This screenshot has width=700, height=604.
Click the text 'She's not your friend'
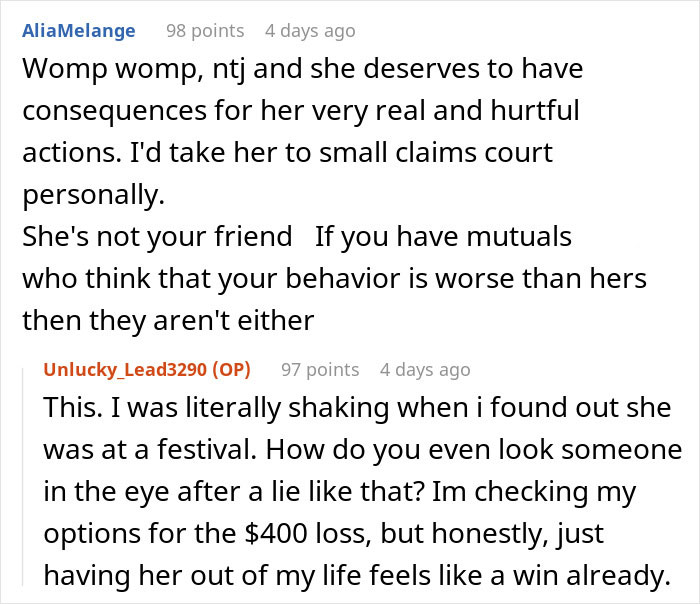[x=157, y=237]
